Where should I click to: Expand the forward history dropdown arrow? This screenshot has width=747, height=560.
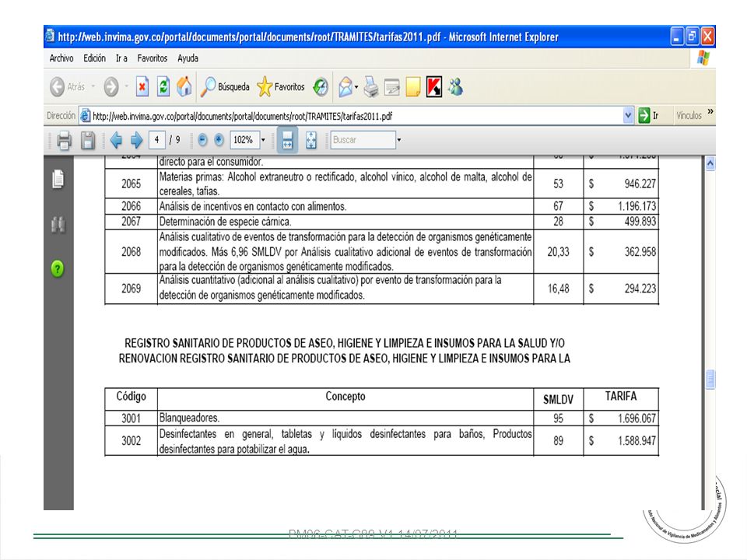(x=127, y=86)
